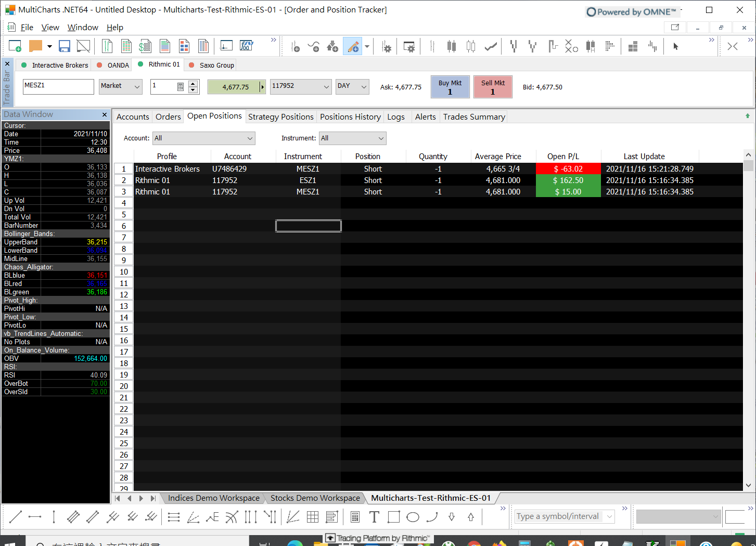
Task: Click the save workspace floppy icon
Action: [65, 46]
